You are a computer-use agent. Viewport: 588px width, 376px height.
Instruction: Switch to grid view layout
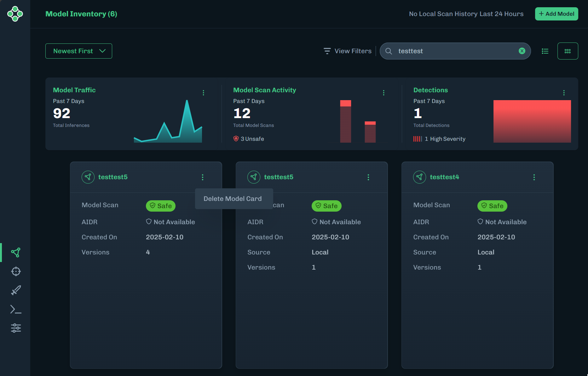(x=568, y=51)
